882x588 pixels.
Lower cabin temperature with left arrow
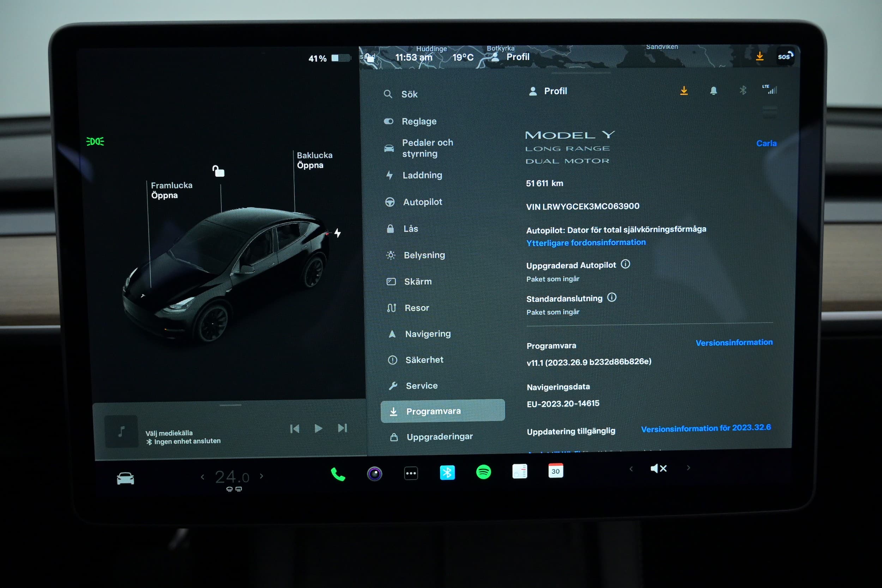(203, 477)
